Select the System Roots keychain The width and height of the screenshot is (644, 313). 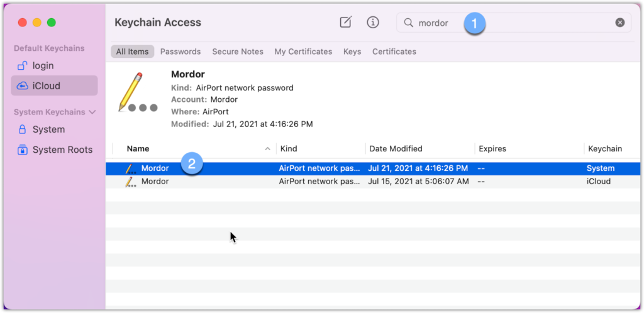tap(54, 150)
